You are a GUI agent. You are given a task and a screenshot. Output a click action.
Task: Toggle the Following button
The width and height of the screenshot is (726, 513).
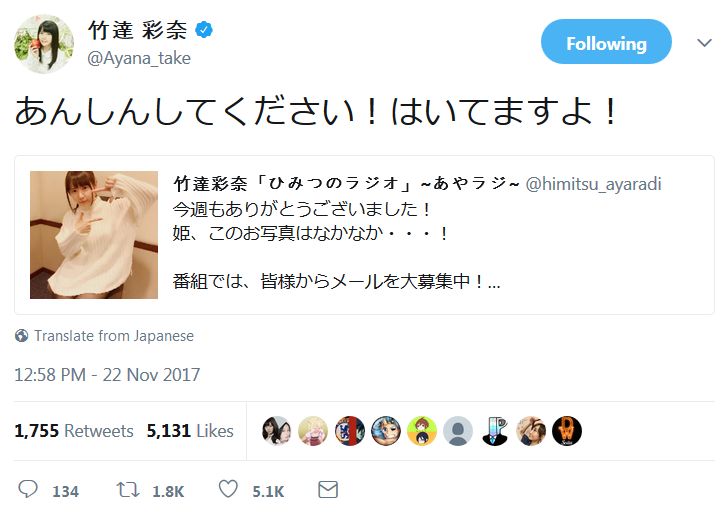coord(606,43)
